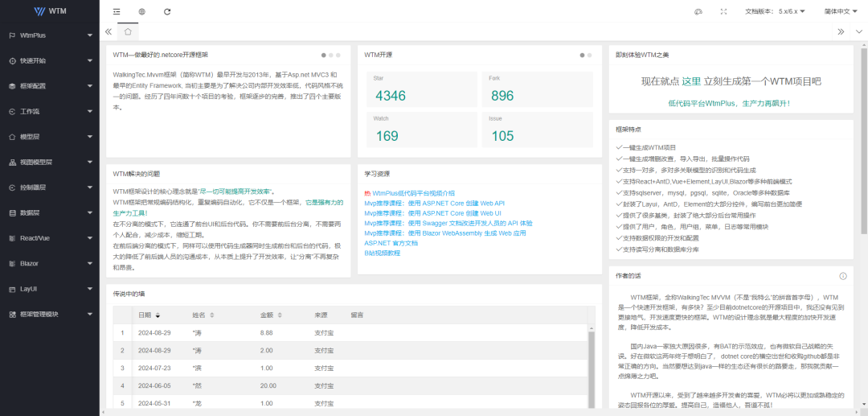Select the third carousel dot in the WTM intro card
The height and width of the screenshot is (416, 868).
coord(338,55)
